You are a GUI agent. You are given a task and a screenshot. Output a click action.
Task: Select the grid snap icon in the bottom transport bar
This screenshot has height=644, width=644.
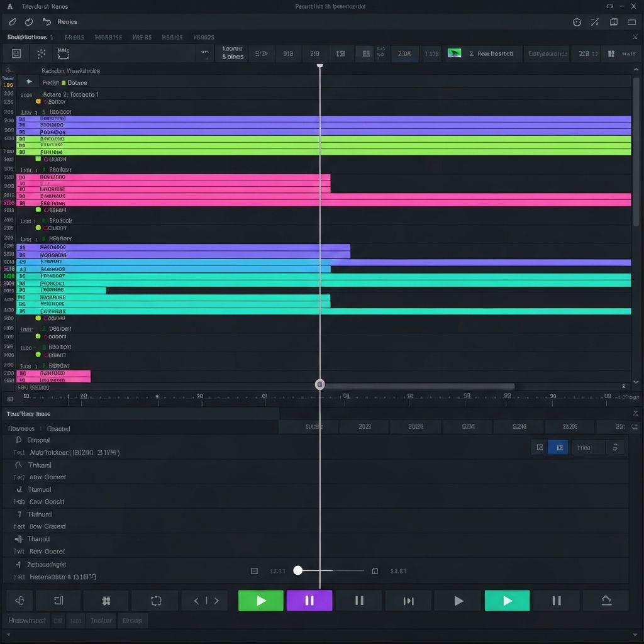pos(106,601)
